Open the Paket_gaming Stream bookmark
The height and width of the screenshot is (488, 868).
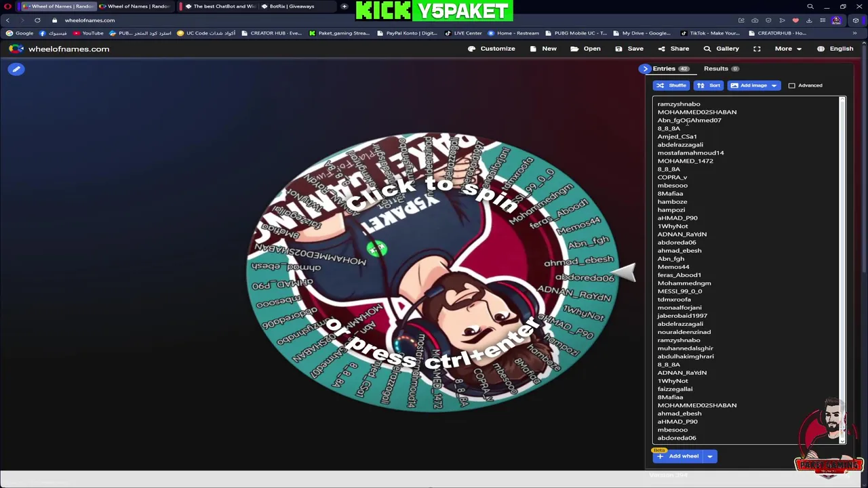pos(339,33)
